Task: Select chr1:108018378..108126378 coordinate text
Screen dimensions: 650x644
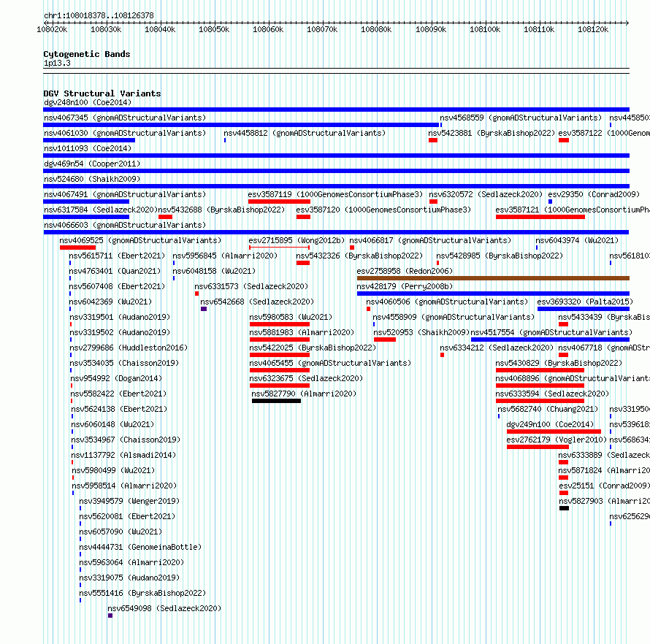Action: tap(99, 16)
